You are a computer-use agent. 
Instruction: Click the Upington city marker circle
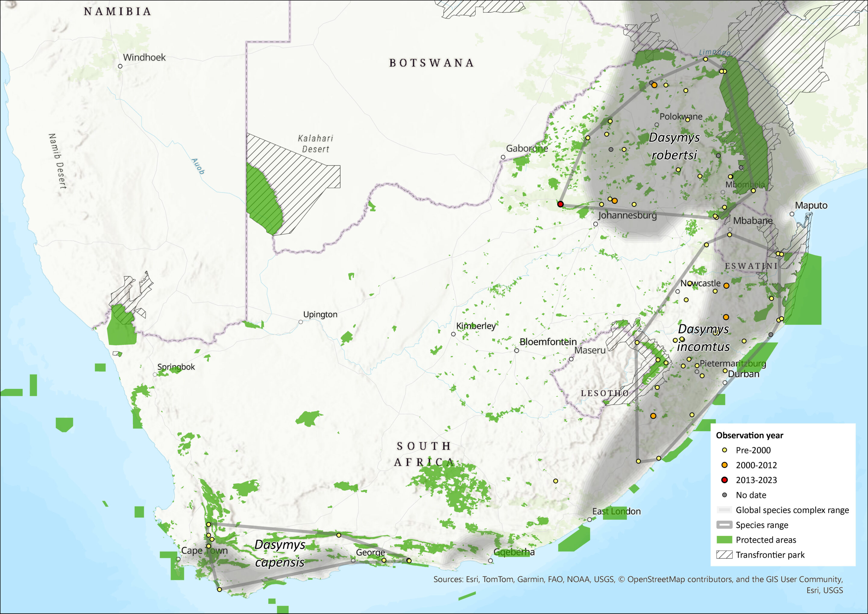(x=300, y=322)
